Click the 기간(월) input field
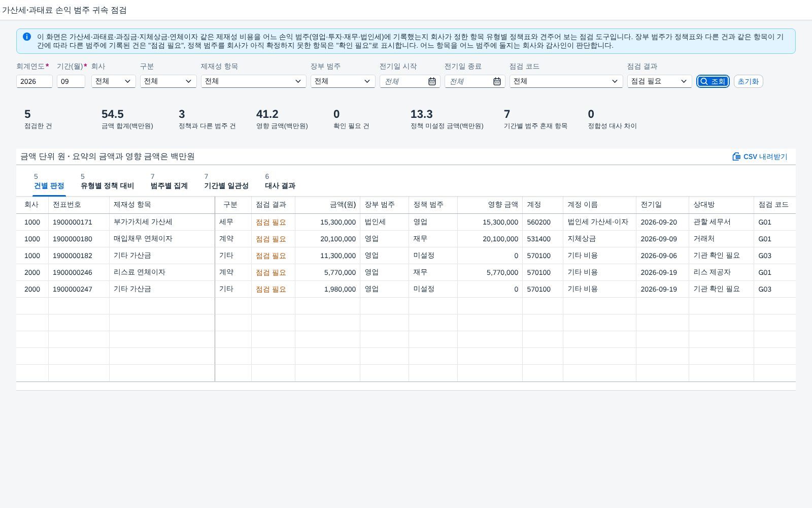The width and height of the screenshot is (812, 508). (71, 81)
